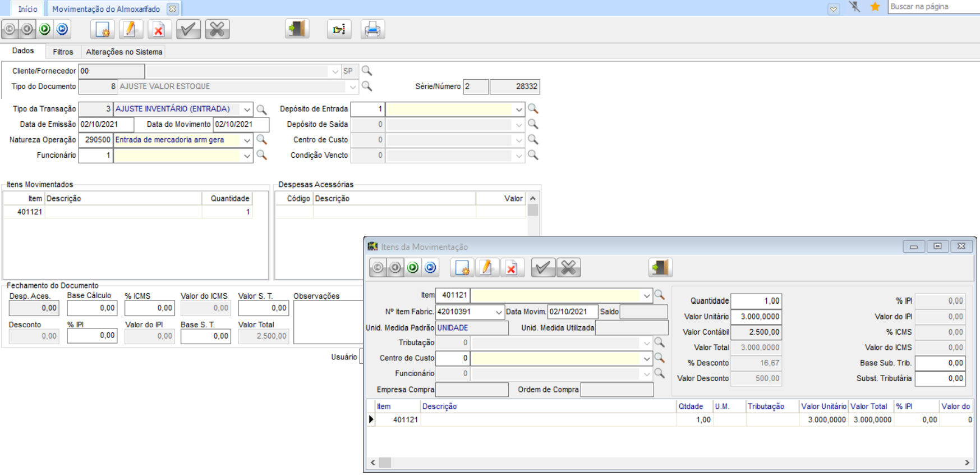Open the Alterações no Sistema tab

(x=124, y=52)
